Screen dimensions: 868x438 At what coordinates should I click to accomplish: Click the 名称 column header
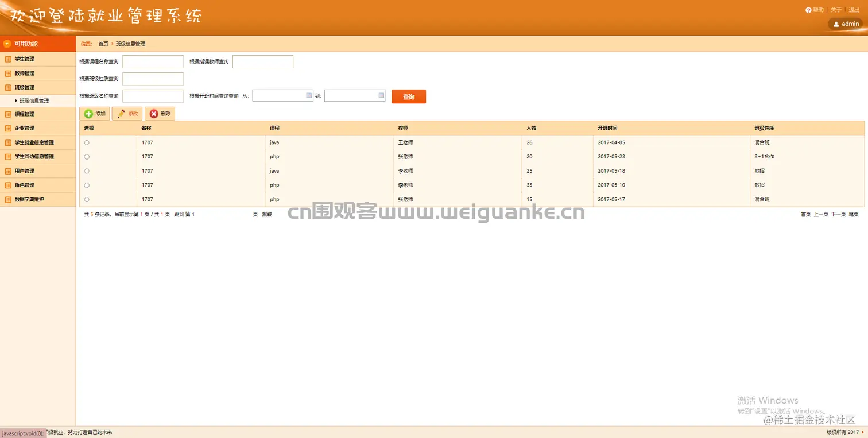pyautogui.click(x=146, y=128)
